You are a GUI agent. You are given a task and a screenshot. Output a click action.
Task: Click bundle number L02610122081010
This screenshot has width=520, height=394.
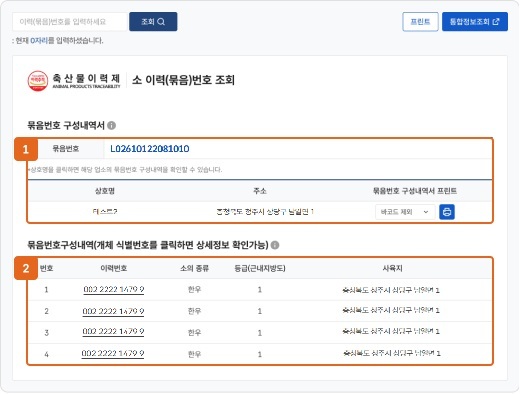tap(150, 149)
